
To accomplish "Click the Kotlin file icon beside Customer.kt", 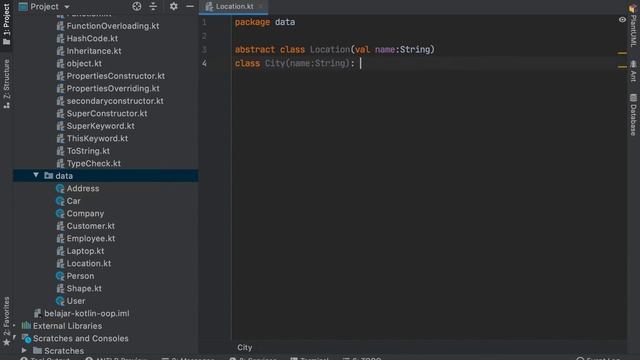I will [60, 226].
